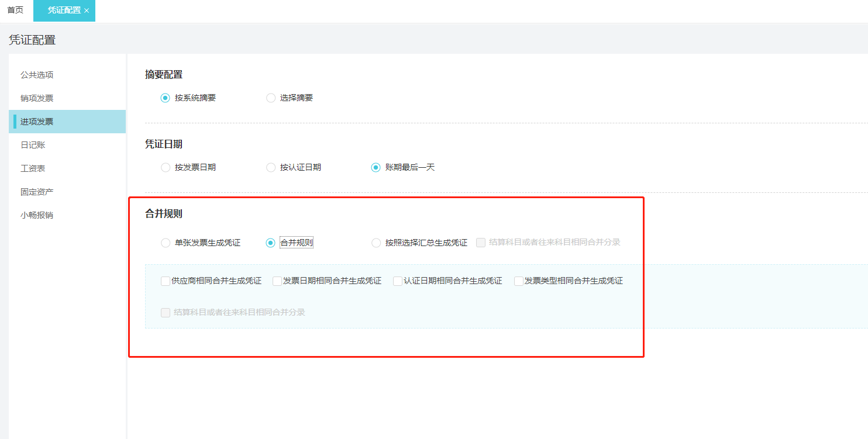The image size is (868, 439).
Task: Open 日记账 settings in the sidebar
Action: coord(33,145)
